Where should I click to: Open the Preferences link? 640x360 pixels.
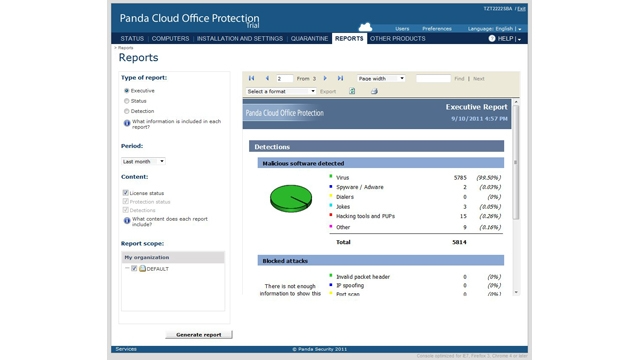[437, 29]
